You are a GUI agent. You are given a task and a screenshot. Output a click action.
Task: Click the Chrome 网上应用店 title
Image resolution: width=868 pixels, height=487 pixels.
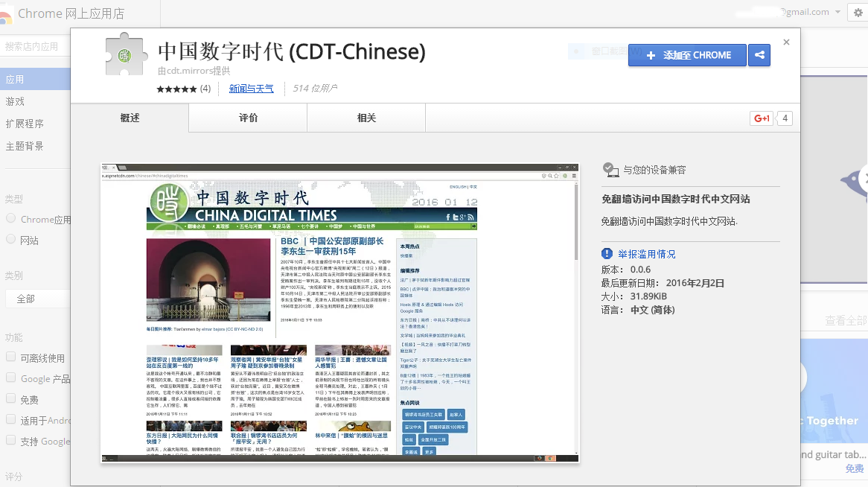[71, 13]
